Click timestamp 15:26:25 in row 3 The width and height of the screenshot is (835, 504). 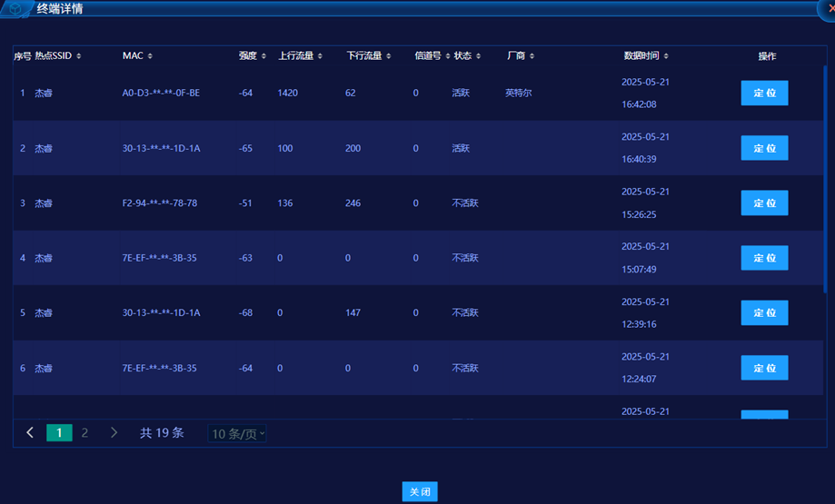(x=639, y=214)
